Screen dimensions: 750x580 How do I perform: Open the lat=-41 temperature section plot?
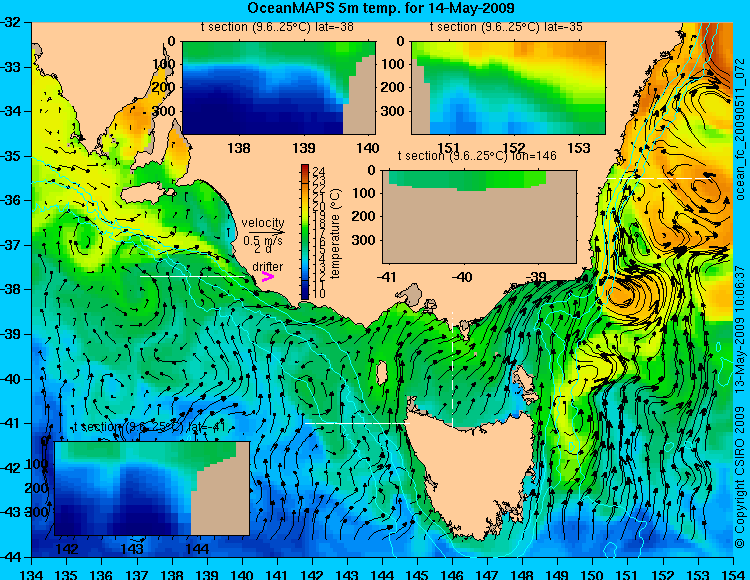tap(152, 488)
